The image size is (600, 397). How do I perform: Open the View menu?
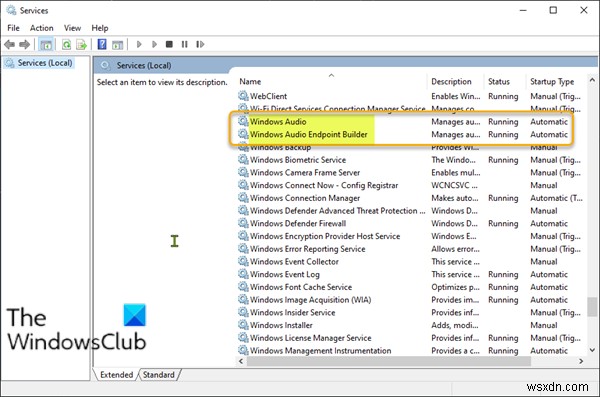[x=72, y=28]
